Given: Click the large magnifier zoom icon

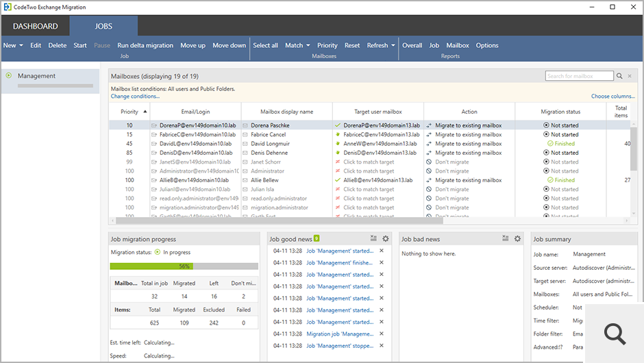Looking at the screenshot, I should (615, 334).
